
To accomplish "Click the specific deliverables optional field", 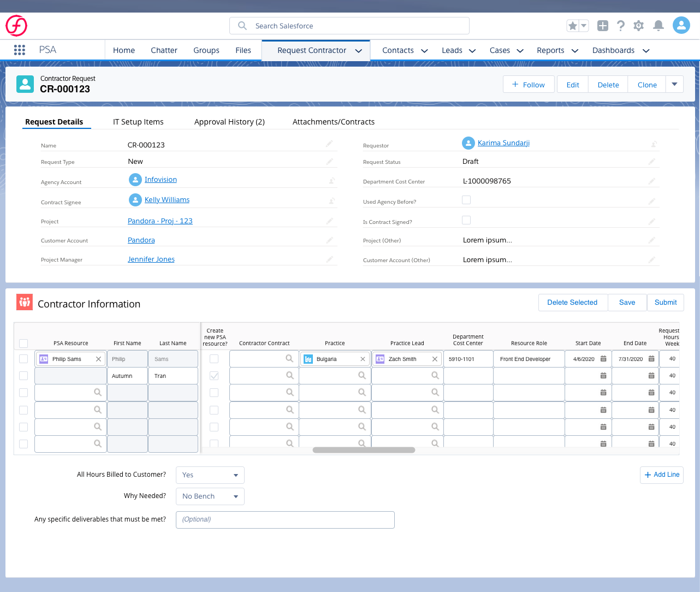I will pos(285,520).
